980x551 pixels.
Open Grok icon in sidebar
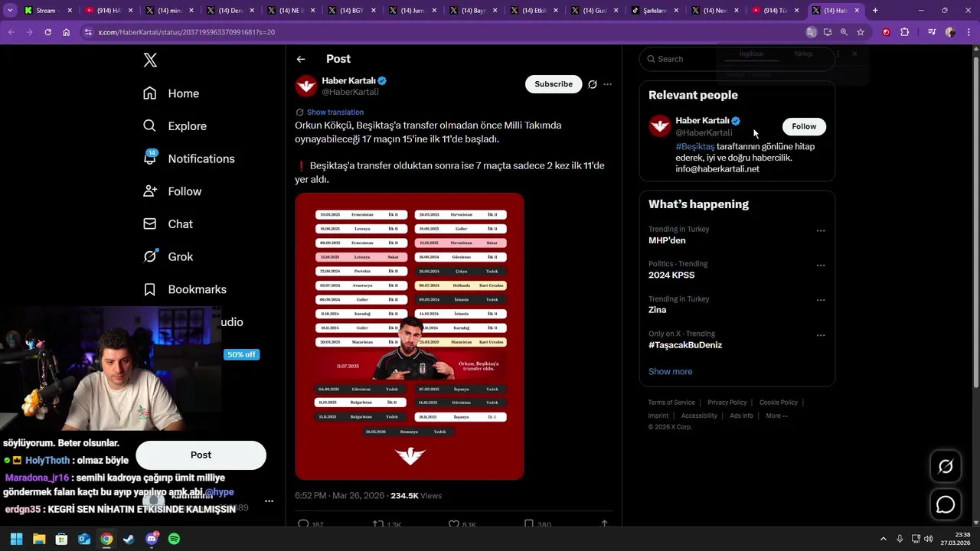pos(150,256)
